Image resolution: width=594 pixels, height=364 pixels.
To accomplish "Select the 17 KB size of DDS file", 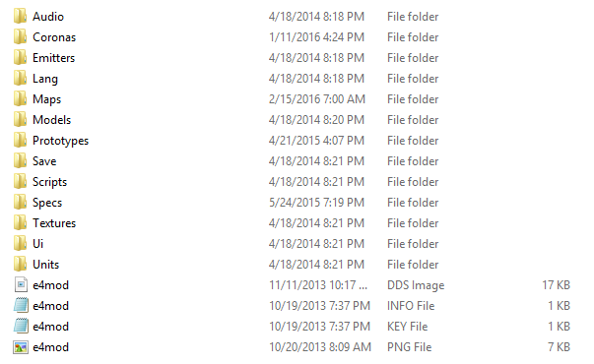I will pyautogui.click(x=556, y=285).
